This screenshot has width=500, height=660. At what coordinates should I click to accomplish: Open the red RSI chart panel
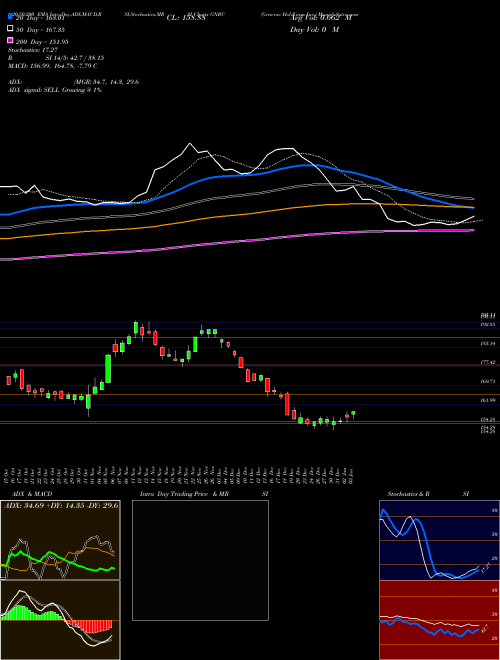(439, 620)
